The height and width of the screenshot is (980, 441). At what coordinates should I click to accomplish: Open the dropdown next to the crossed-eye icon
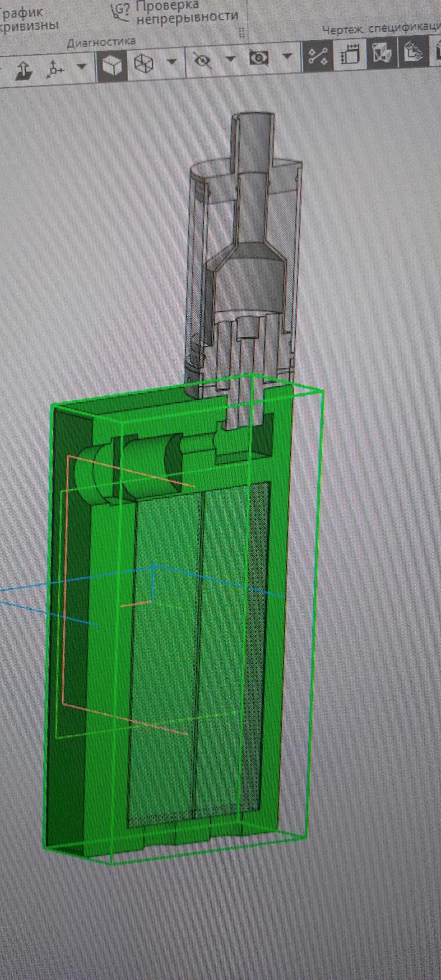230,59
